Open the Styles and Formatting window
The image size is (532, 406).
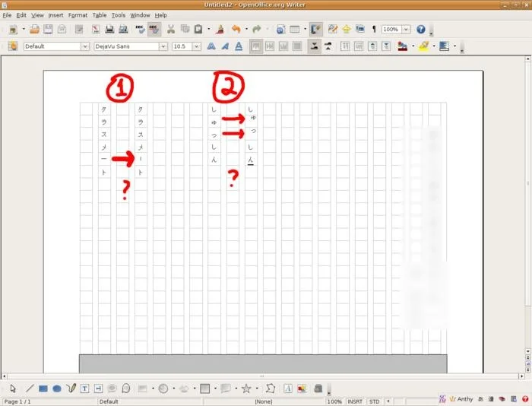coord(13,46)
